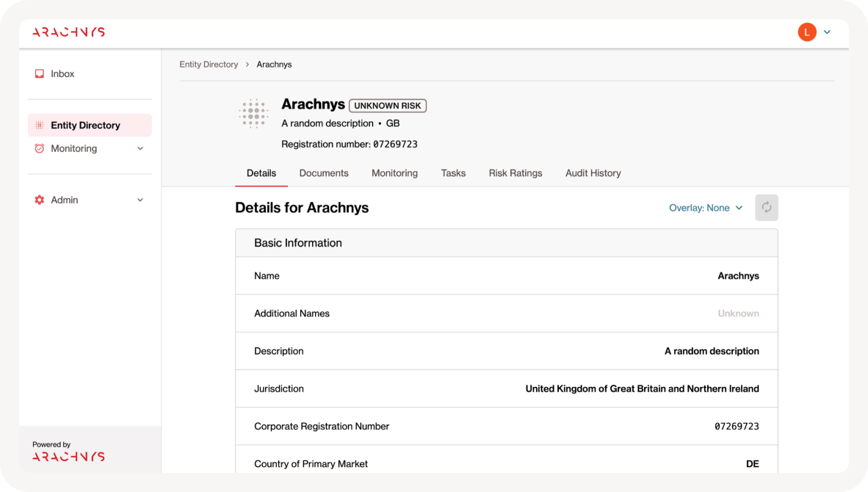Expand the Monitoring sidebar menu chevron
868x492 pixels.
tap(140, 148)
